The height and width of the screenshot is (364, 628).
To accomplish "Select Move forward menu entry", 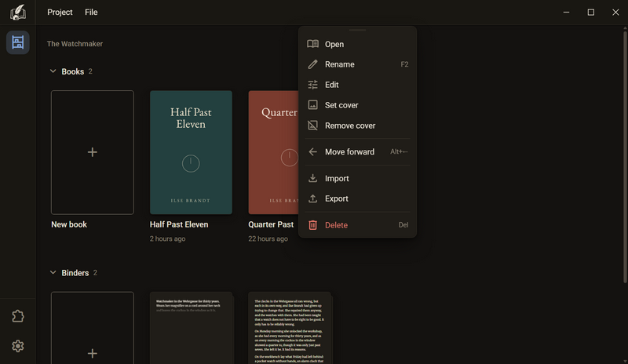I will [358, 151].
